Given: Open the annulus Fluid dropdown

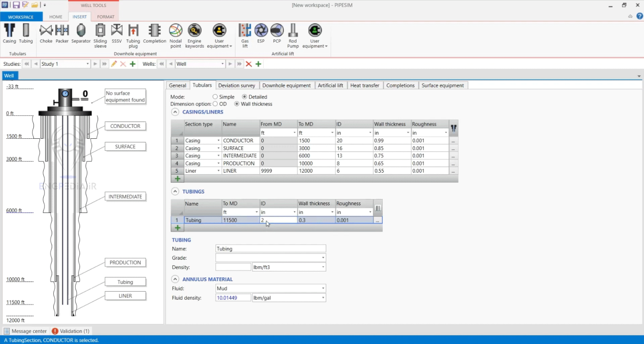Looking at the screenshot, I should (322, 288).
